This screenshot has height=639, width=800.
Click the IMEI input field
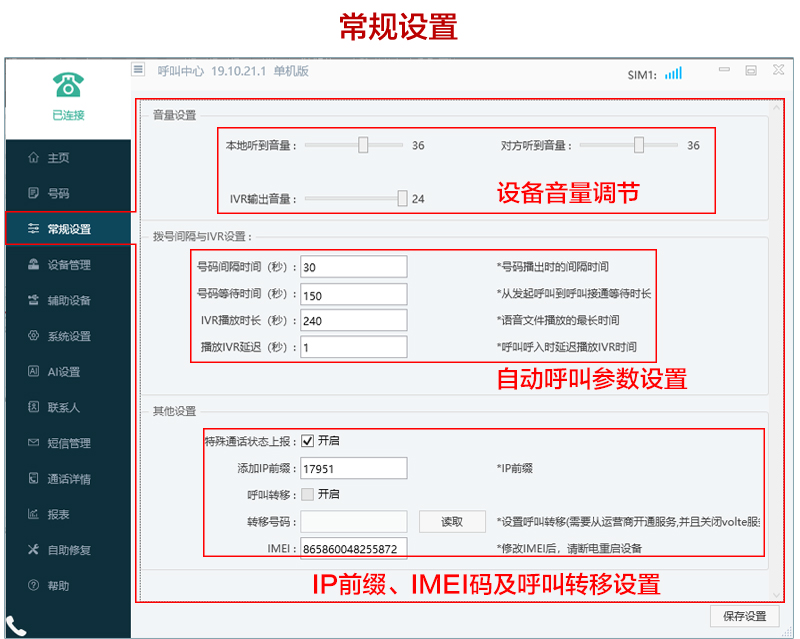click(353, 549)
